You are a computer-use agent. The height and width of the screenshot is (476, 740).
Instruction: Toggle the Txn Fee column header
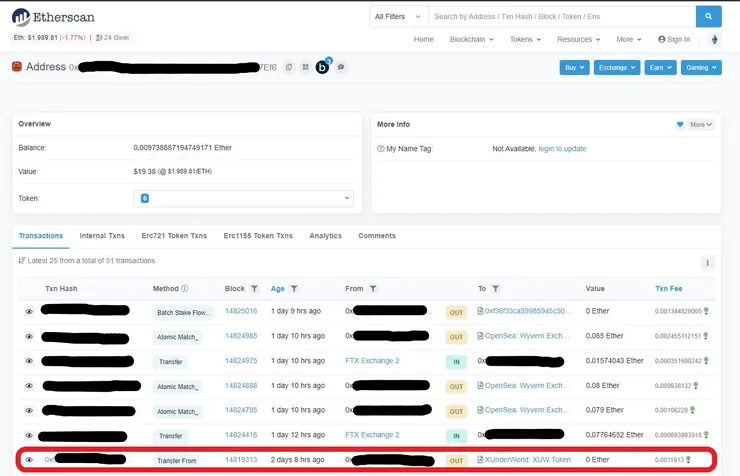669,288
